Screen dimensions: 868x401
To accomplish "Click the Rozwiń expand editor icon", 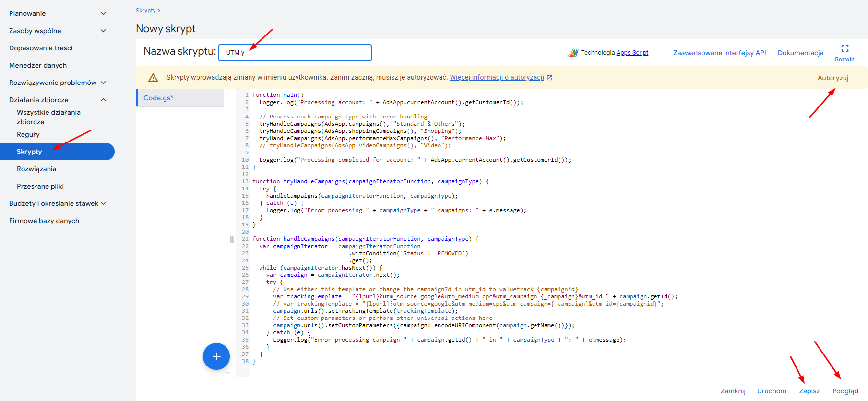I will [845, 48].
